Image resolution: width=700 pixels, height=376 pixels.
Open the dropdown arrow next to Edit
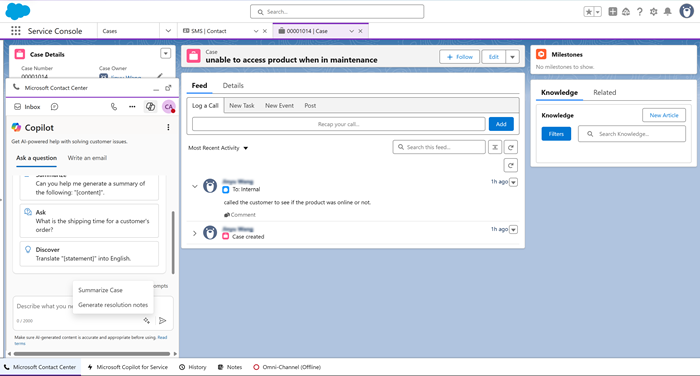point(512,57)
